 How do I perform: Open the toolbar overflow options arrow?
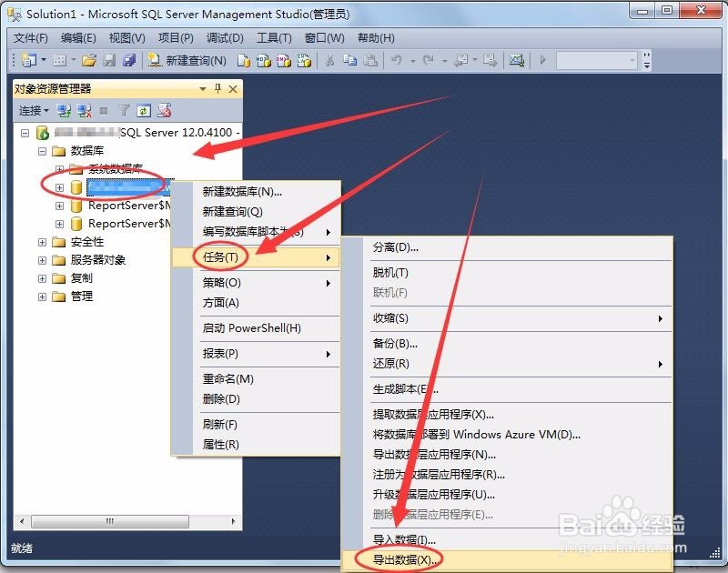click(647, 60)
